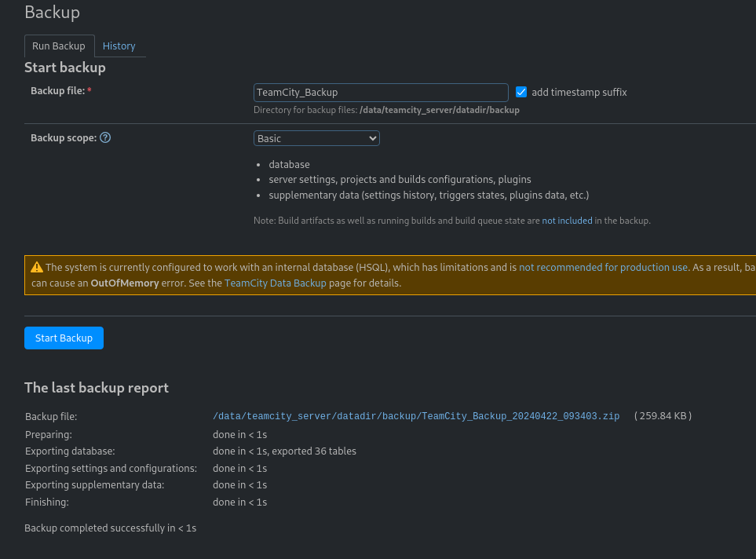Open the Backup scope dropdown
756x559 pixels.
tap(316, 138)
